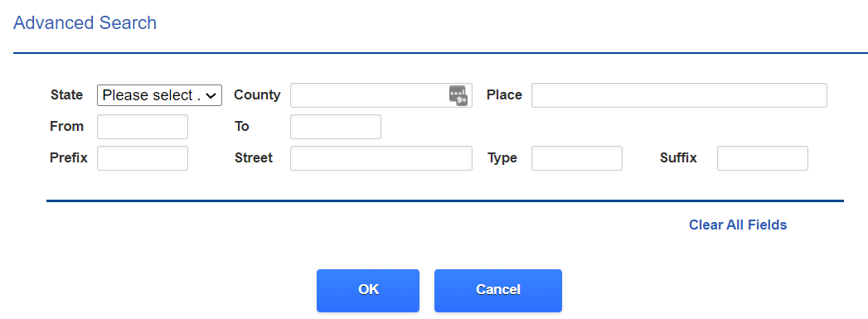Screen dimensions: 868x319
Task: Focus the Street name input field
Action: (381, 158)
